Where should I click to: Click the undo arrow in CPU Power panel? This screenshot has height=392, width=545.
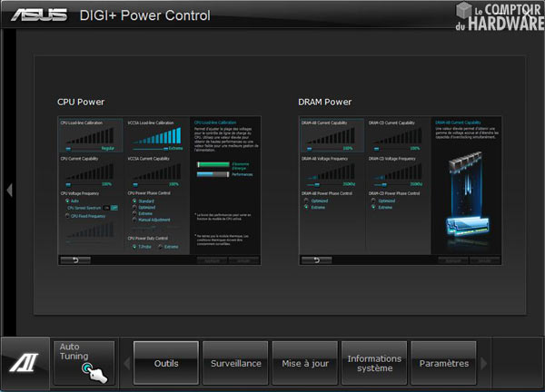pos(75,260)
